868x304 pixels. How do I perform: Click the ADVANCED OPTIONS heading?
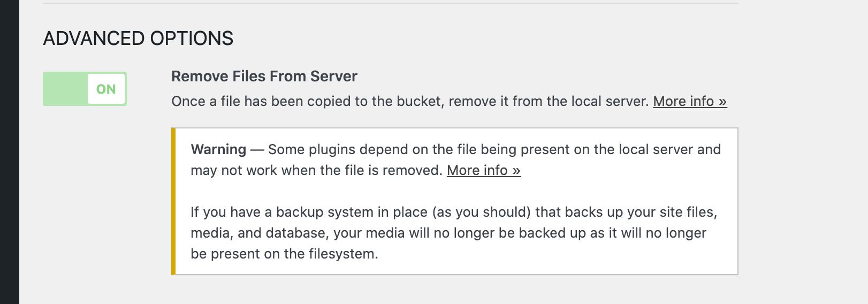pos(138,39)
